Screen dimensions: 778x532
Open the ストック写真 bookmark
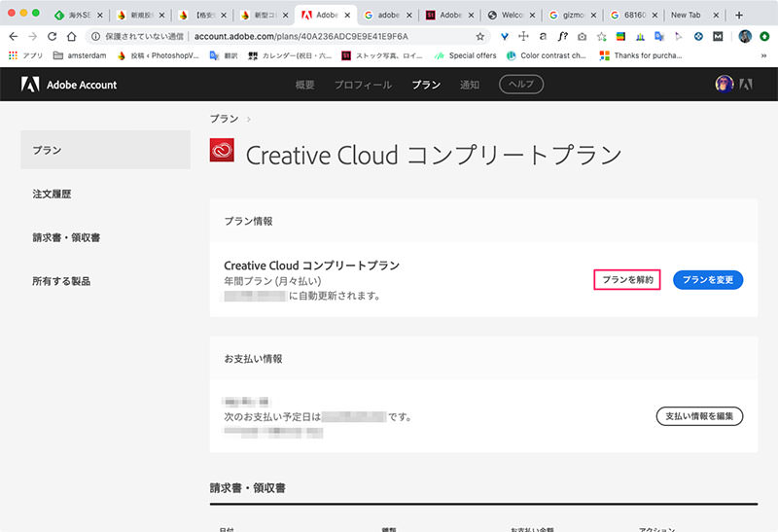point(382,55)
